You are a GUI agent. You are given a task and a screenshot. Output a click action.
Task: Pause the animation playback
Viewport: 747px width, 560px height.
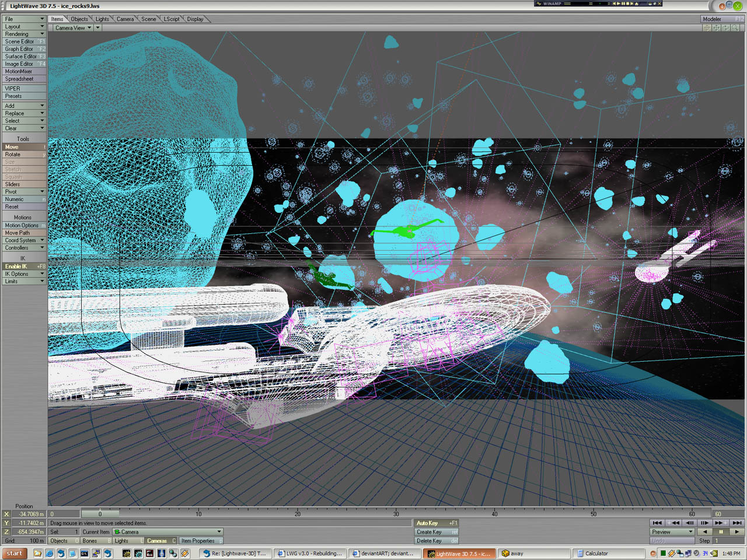pyautogui.click(x=721, y=532)
